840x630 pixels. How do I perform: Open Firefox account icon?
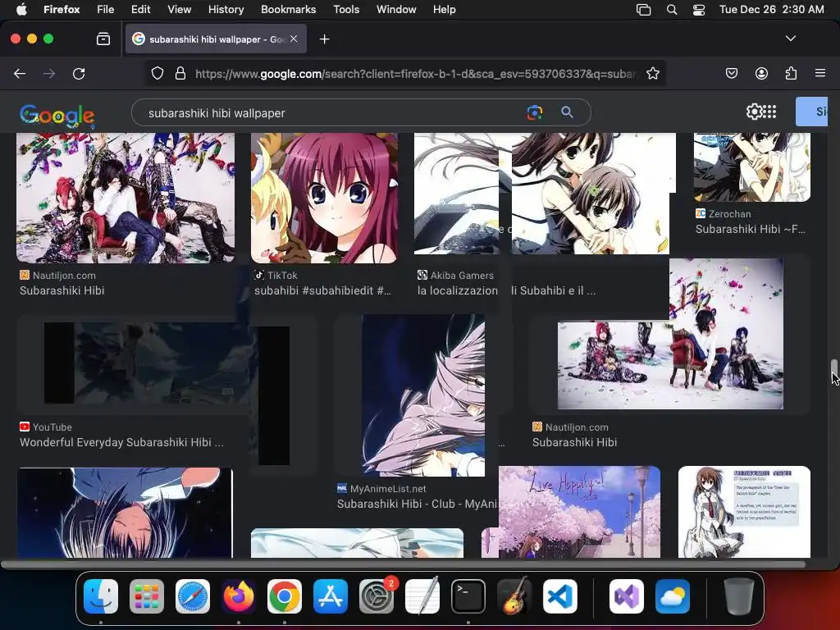761,73
